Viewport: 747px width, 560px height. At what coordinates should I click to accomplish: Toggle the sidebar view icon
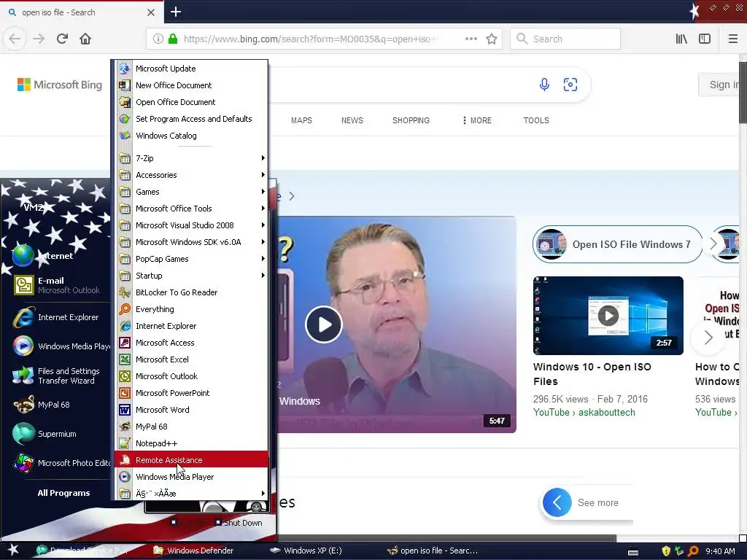coord(705,39)
